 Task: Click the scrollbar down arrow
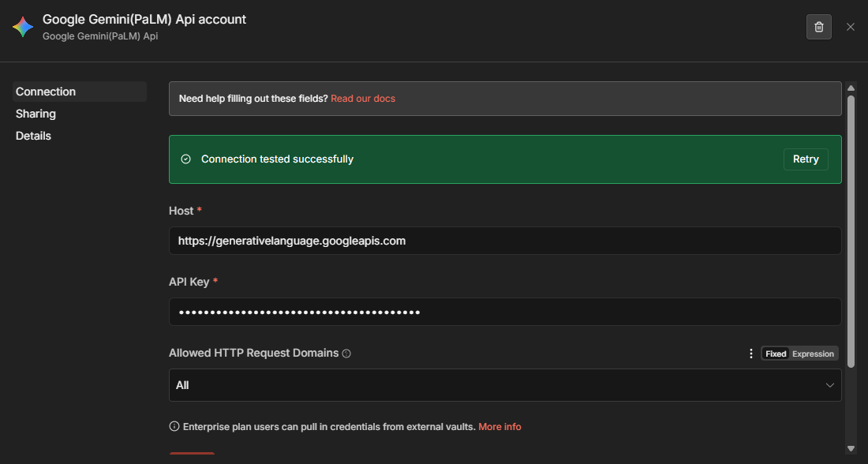[x=851, y=448]
